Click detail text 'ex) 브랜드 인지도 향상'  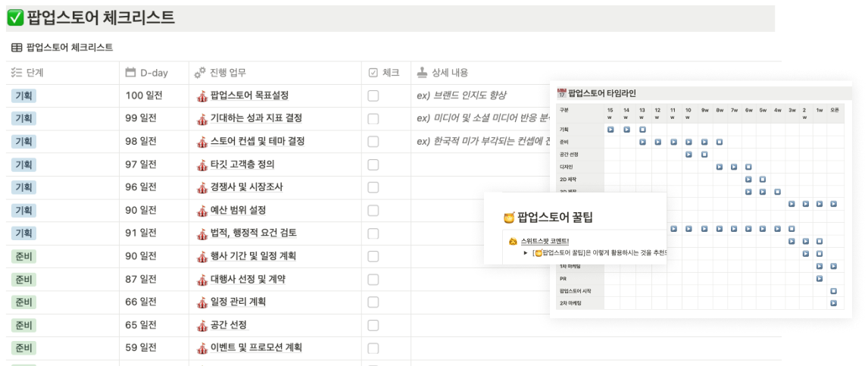[x=461, y=95]
